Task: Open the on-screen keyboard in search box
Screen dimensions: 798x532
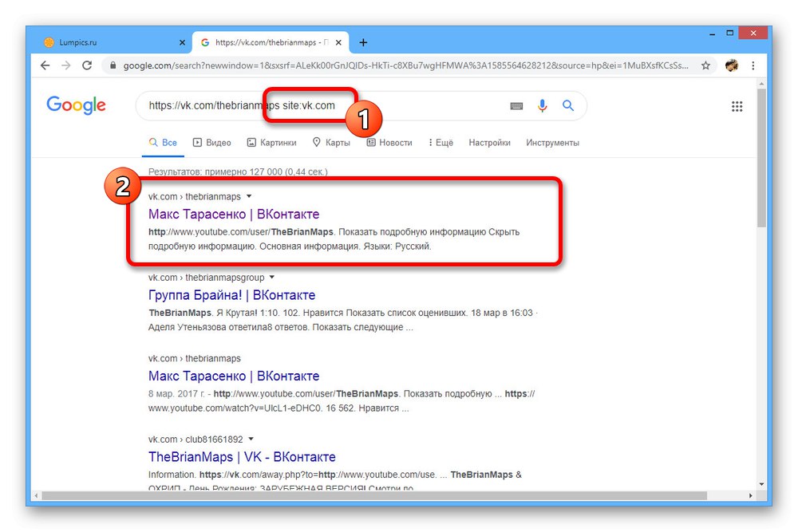Action: coord(516,106)
